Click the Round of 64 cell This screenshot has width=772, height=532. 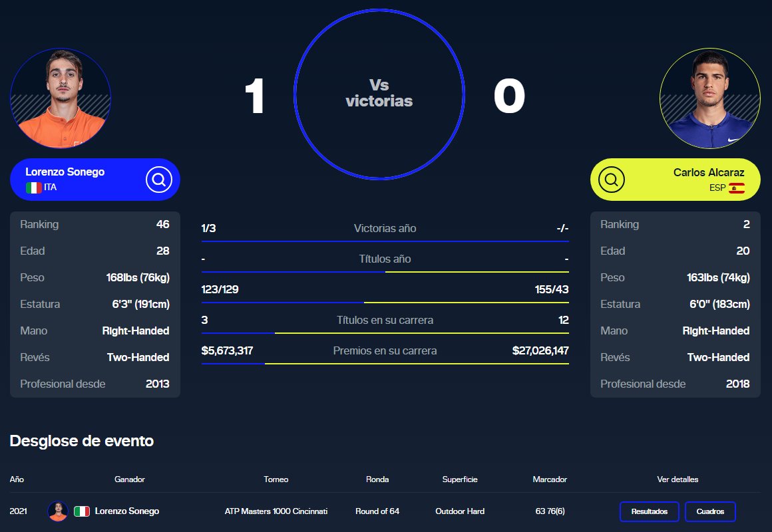tap(377, 511)
